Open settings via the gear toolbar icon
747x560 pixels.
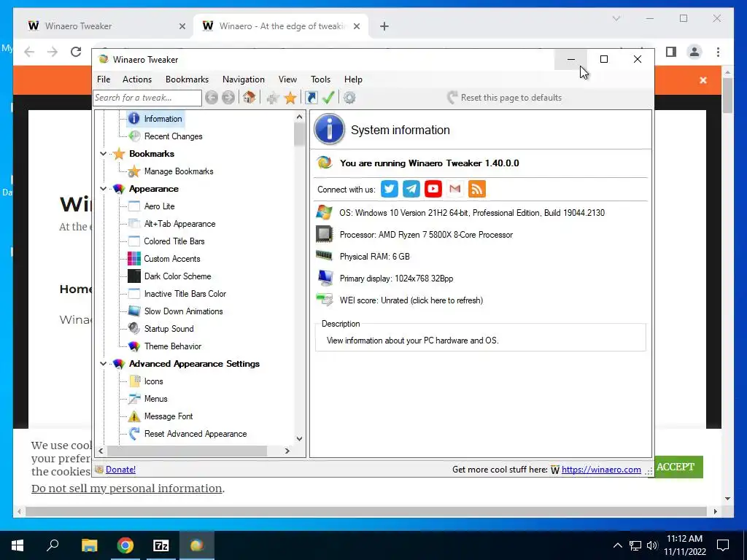point(349,98)
